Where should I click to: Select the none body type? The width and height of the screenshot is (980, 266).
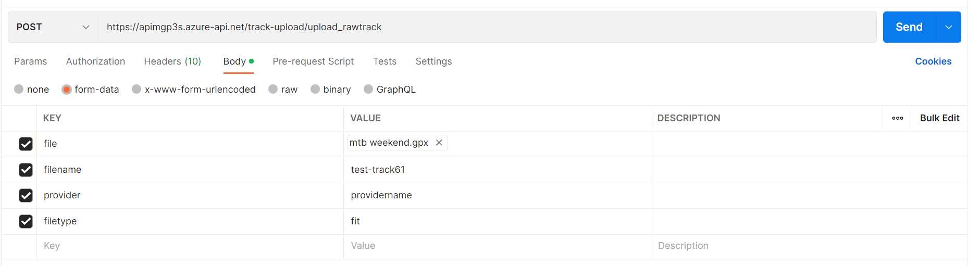[x=19, y=89]
